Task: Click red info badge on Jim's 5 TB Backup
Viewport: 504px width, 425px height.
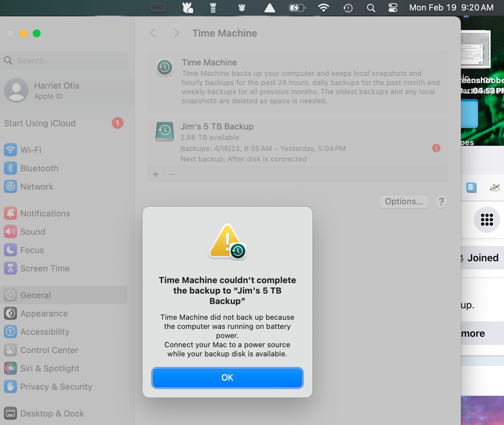Action: pyautogui.click(x=436, y=148)
